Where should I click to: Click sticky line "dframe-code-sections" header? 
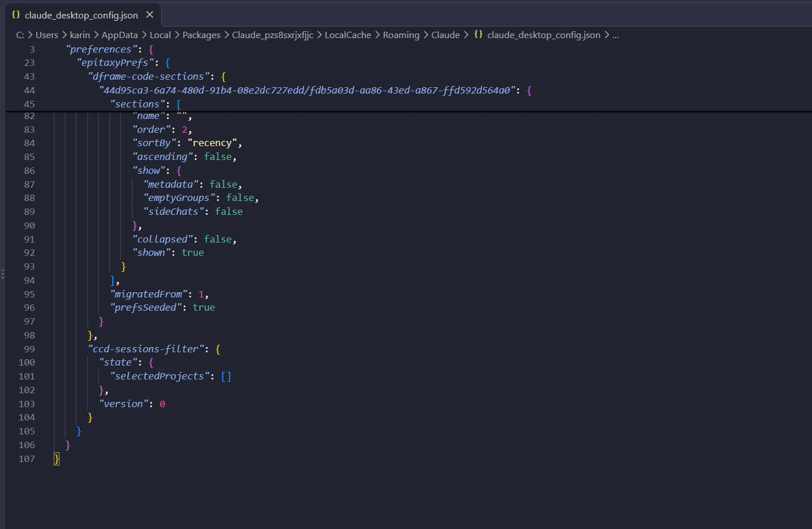[149, 76]
